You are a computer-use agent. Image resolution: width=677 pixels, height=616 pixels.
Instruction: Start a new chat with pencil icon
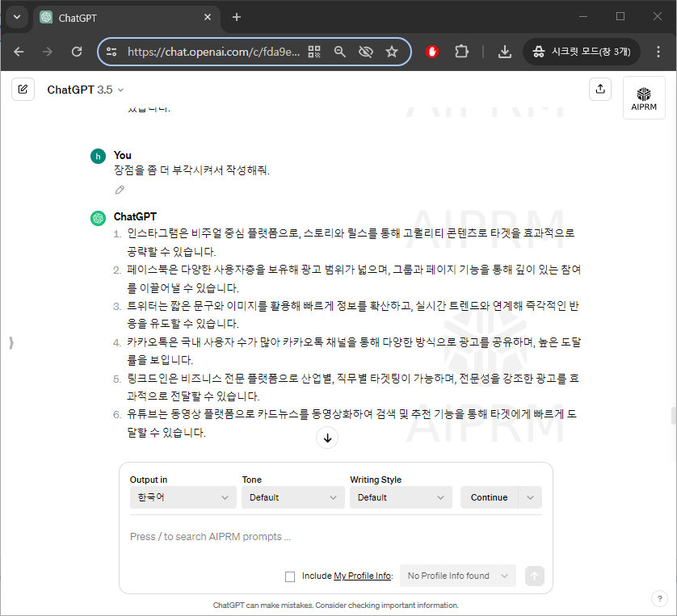[23, 90]
